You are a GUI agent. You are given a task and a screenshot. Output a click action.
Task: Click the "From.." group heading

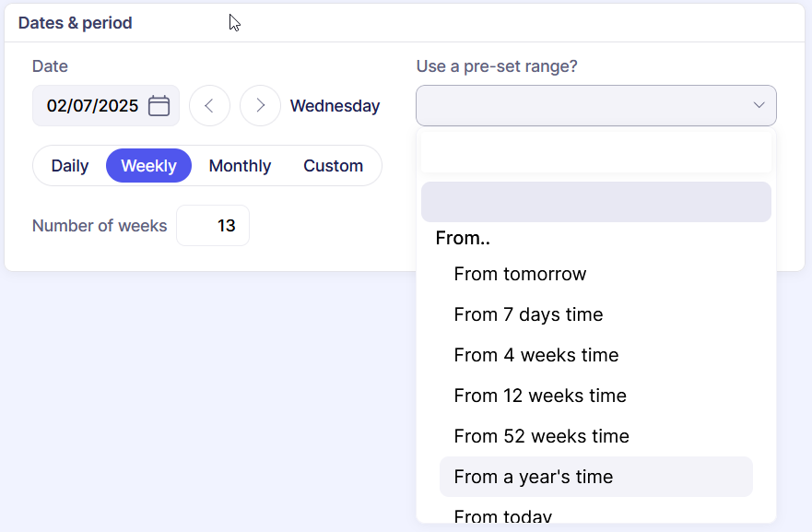463,238
